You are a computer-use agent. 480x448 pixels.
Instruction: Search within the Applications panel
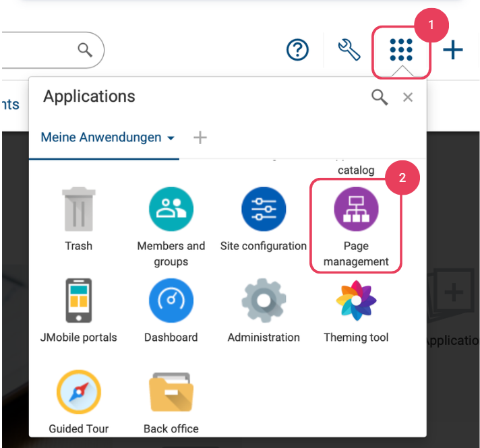coord(380,98)
